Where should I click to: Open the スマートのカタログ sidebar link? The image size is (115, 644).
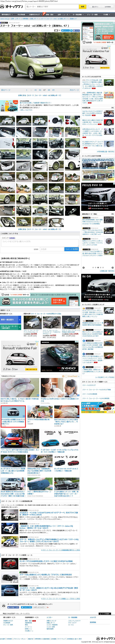click(x=89, y=385)
